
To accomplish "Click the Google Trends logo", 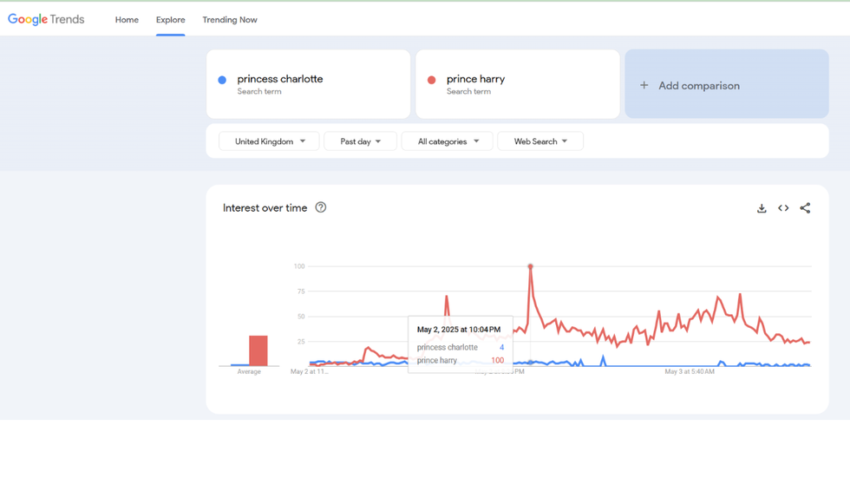I will click(45, 18).
